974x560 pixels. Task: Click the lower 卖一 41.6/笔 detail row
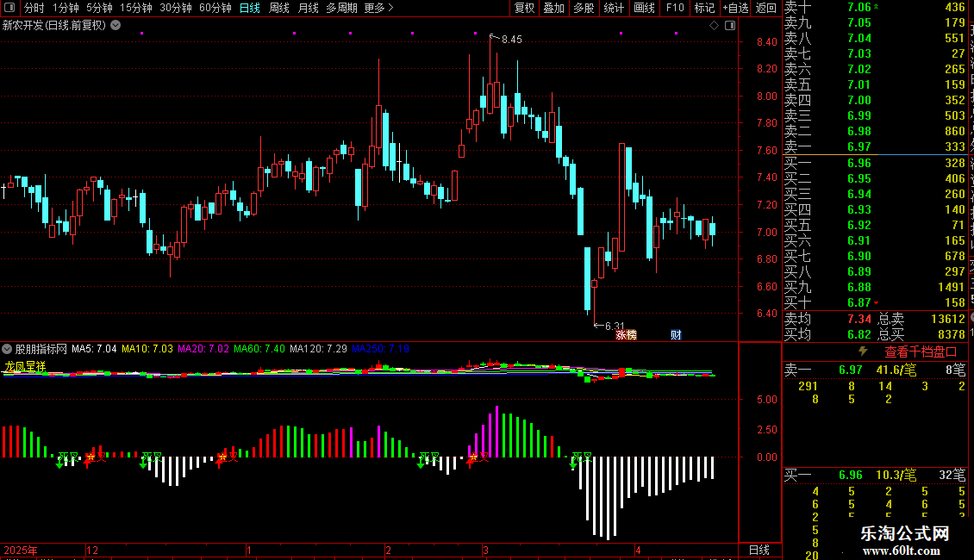tap(875, 370)
